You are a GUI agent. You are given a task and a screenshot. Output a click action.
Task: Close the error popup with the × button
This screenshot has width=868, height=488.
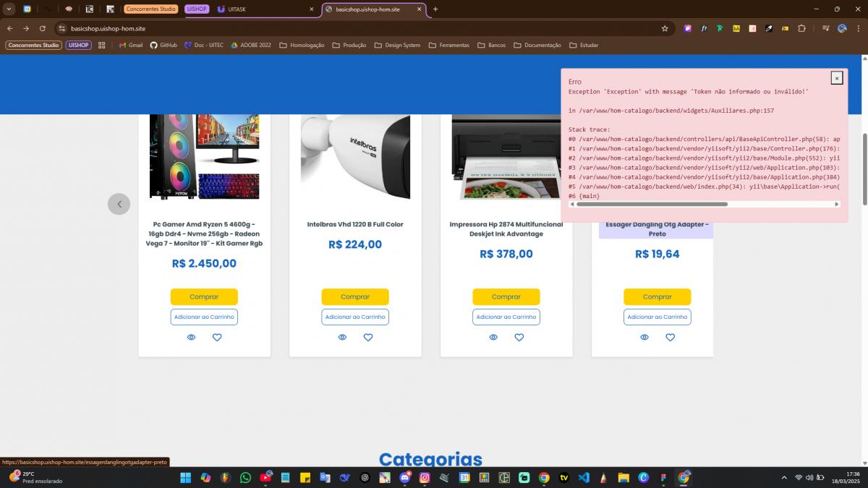(836, 78)
